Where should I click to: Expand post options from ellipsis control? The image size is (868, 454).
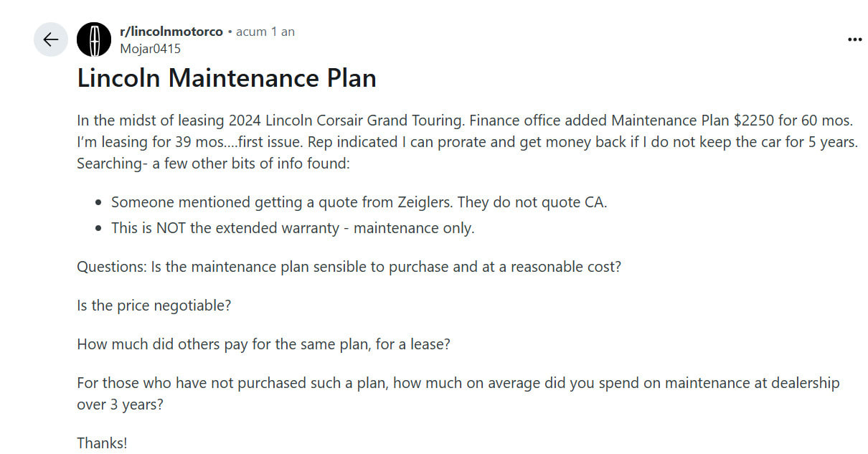pyautogui.click(x=854, y=39)
